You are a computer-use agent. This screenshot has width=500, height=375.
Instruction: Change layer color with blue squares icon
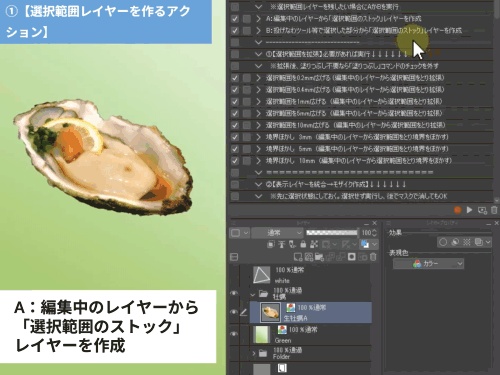point(365,244)
